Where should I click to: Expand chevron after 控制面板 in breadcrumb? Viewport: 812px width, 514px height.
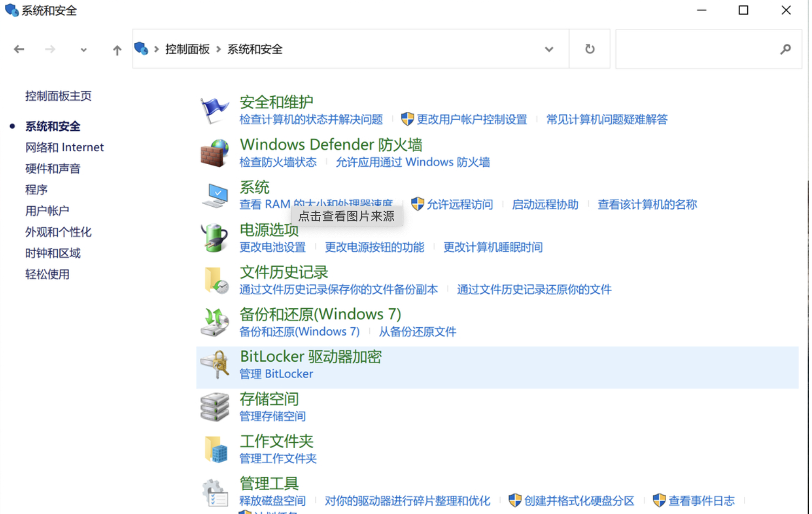point(219,49)
